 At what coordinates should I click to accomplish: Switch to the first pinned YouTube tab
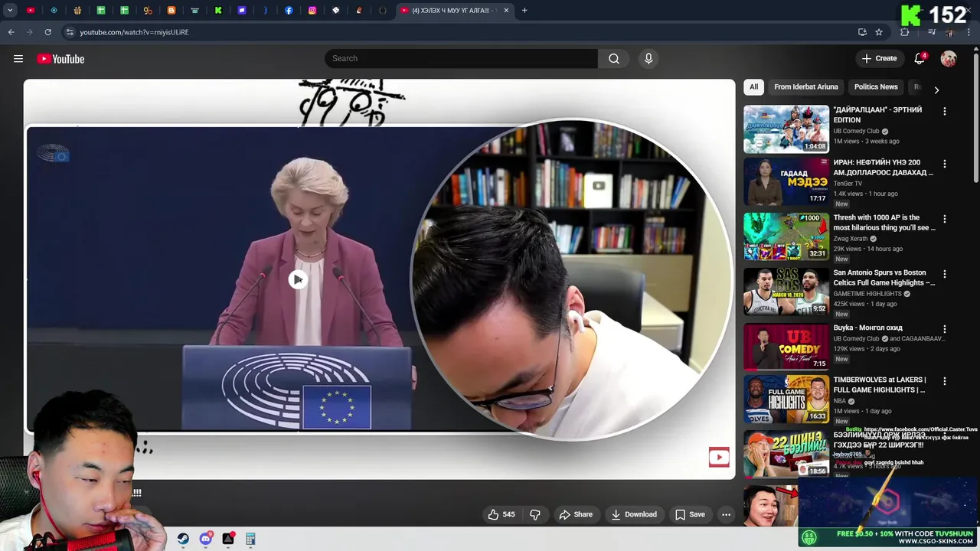(31, 11)
